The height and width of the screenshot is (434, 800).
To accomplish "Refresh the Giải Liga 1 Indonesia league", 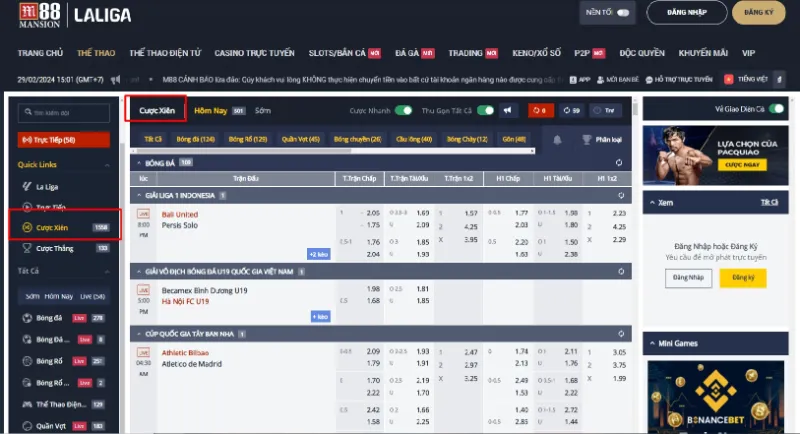I will pos(621,195).
